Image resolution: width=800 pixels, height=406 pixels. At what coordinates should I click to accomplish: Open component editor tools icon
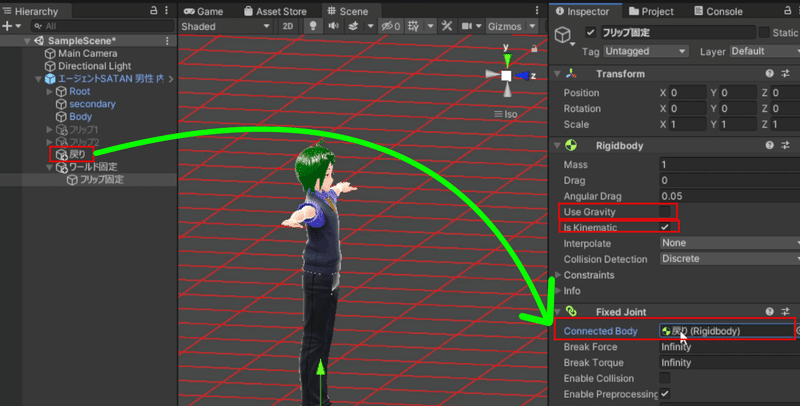(447, 26)
